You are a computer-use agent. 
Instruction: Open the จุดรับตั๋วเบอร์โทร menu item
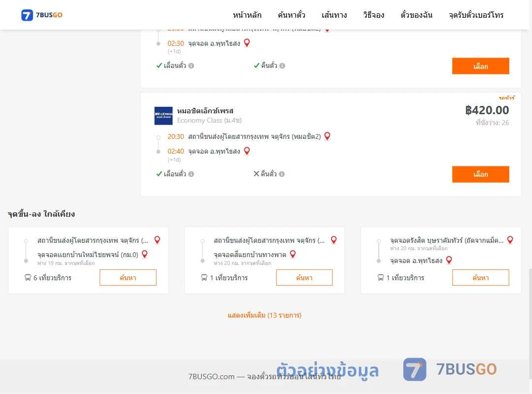(x=476, y=15)
